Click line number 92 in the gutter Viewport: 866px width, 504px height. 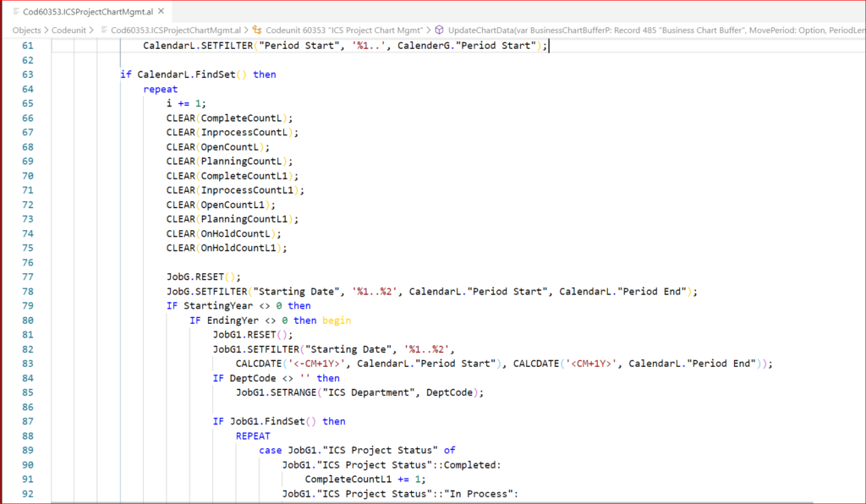(28, 494)
